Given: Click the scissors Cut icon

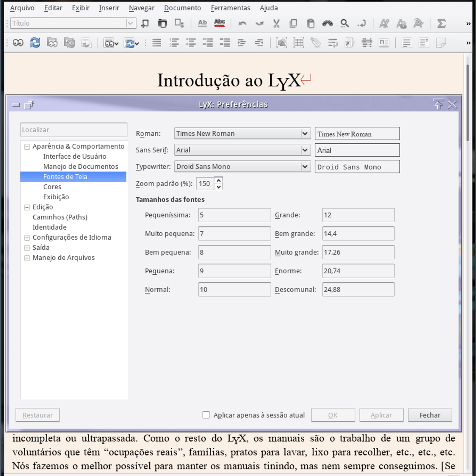Looking at the screenshot, I should tap(276, 23).
